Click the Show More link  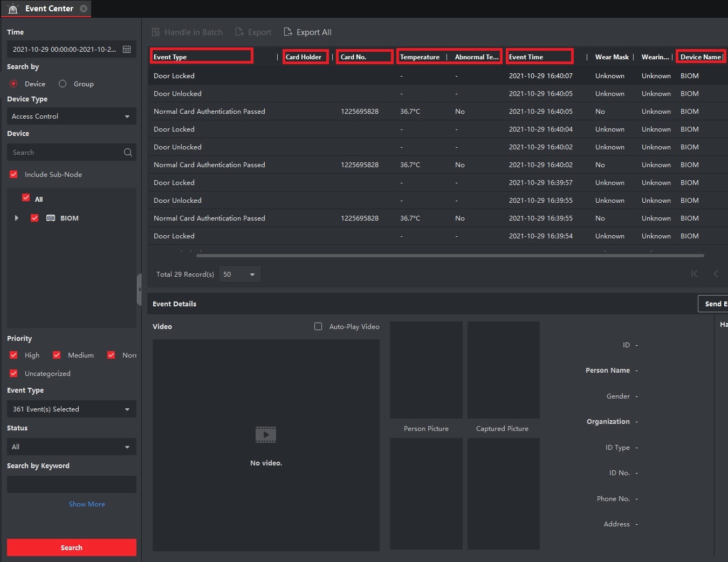[x=87, y=504]
